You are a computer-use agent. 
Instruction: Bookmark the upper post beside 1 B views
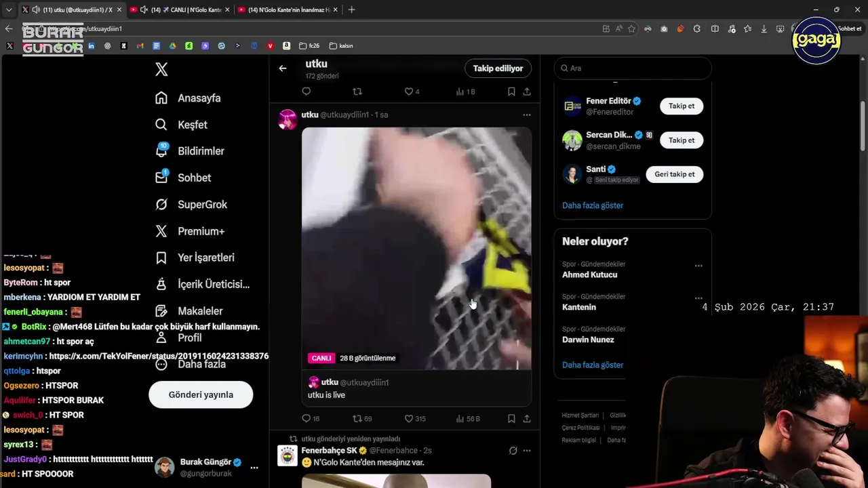point(511,91)
